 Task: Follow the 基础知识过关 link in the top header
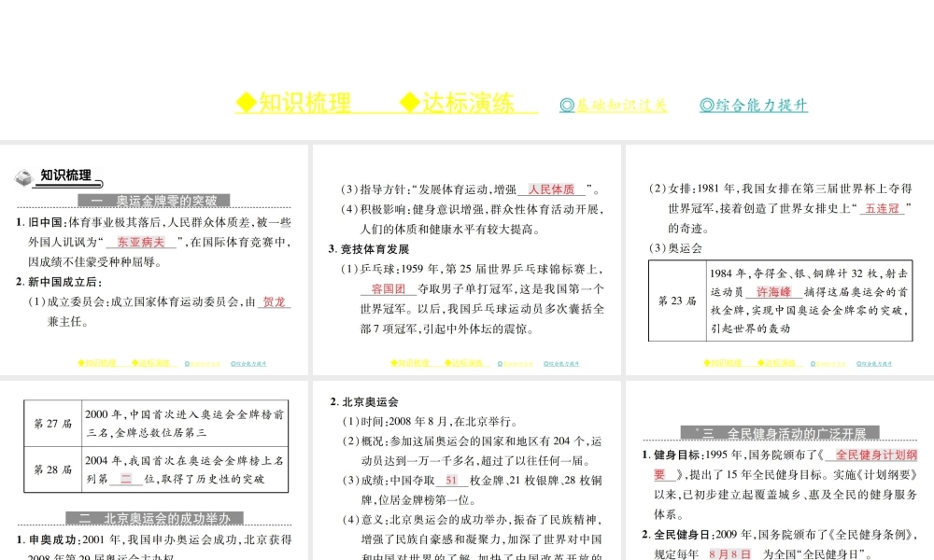tap(614, 105)
